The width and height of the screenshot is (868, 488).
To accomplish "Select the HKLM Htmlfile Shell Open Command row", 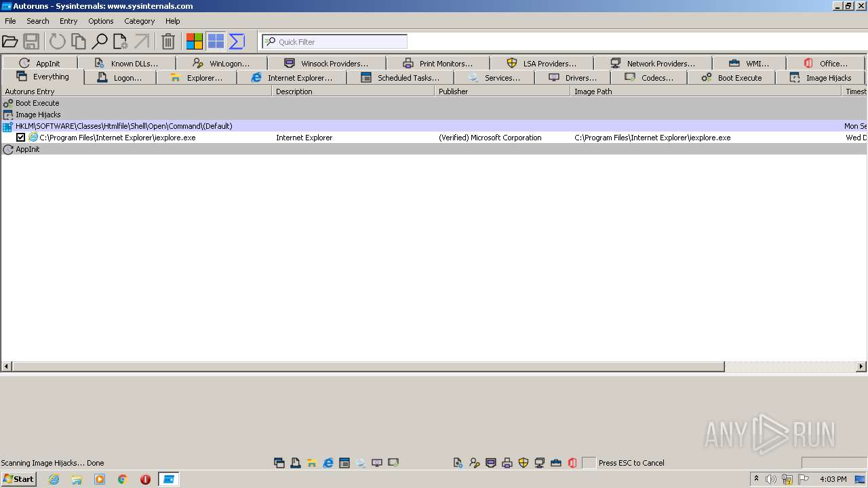I will tap(434, 126).
